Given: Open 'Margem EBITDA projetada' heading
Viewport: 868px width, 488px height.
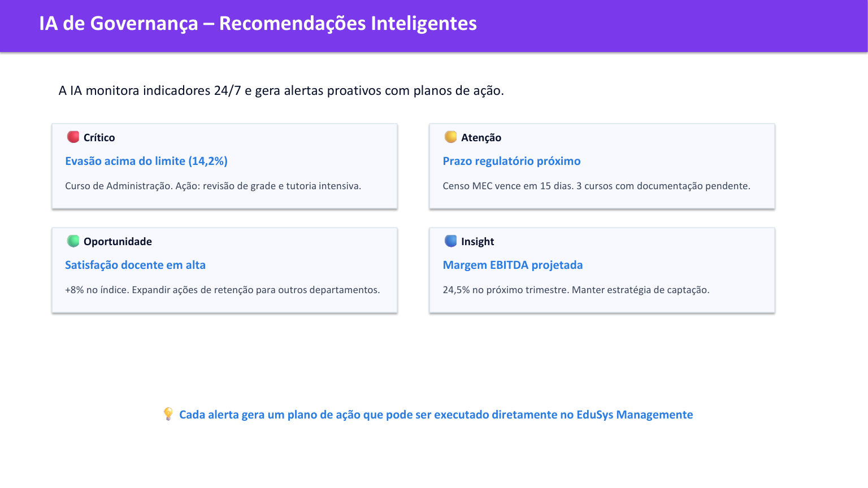Looking at the screenshot, I should tap(513, 265).
